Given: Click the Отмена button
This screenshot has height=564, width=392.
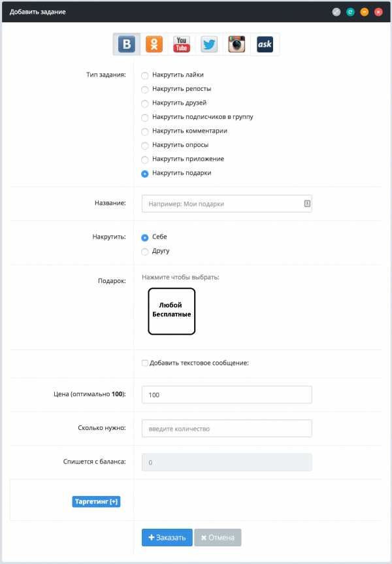Looking at the screenshot, I should click(x=218, y=537).
